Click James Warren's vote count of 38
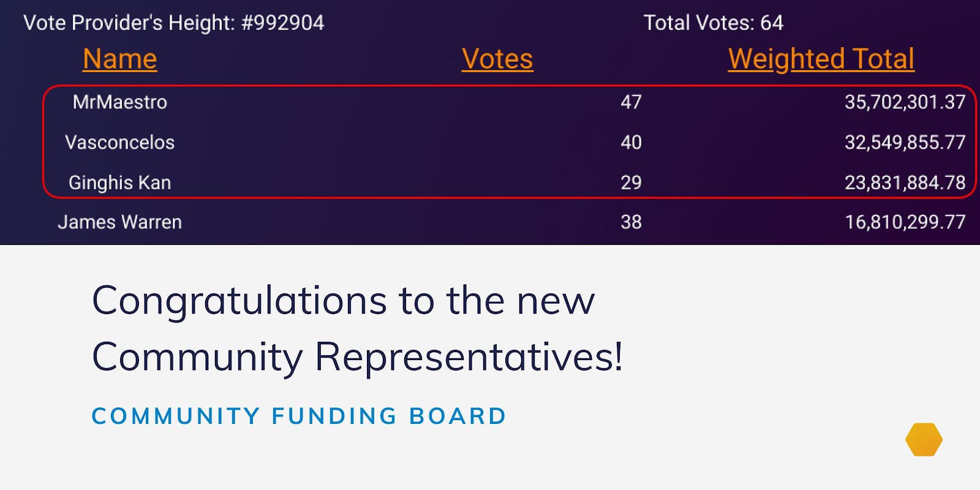Screen dimensions: 980x490 point(631,222)
